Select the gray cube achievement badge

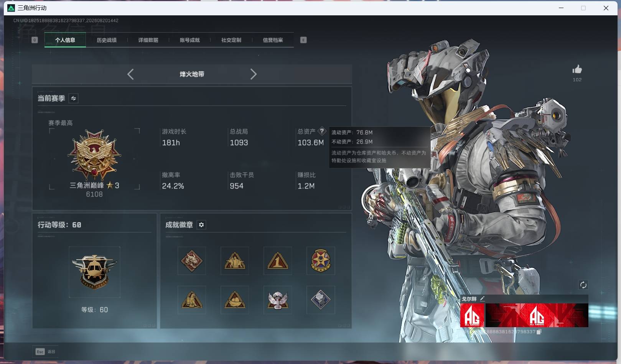tap(321, 300)
